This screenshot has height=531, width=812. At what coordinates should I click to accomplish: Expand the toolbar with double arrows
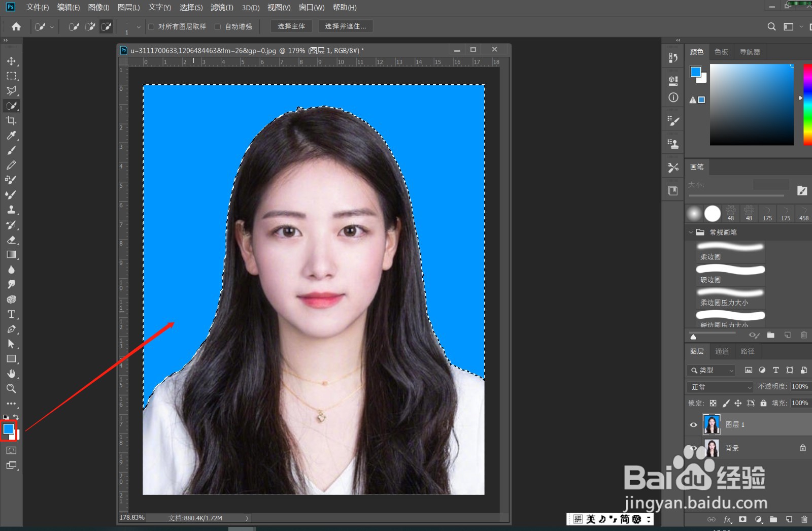tap(6, 40)
